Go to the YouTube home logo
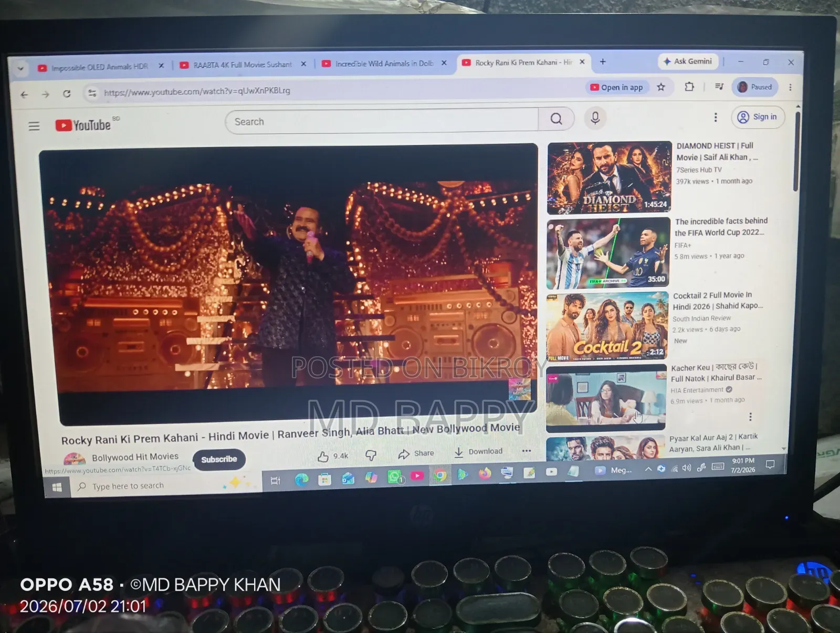 tap(84, 125)
